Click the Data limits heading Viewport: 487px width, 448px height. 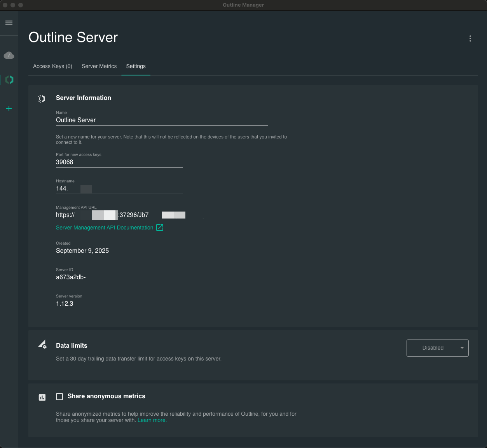pyautogui.click(x=72, y=345)
